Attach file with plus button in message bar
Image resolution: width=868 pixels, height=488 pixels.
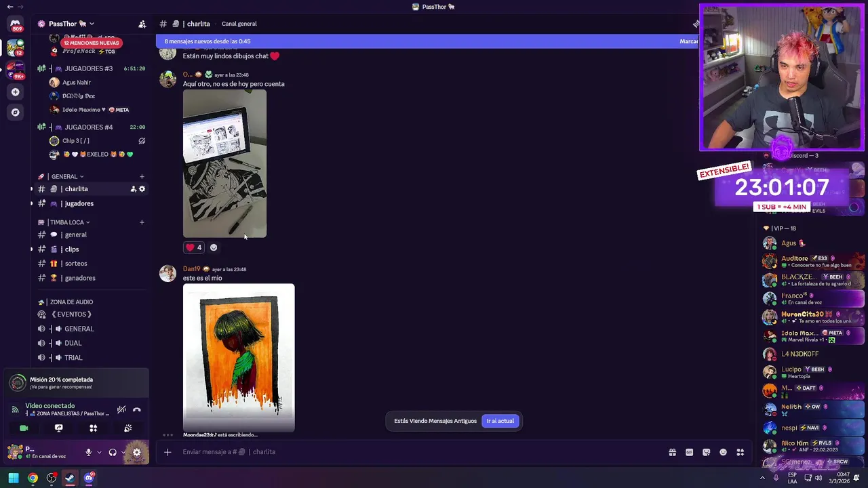(x=167, y=452)
